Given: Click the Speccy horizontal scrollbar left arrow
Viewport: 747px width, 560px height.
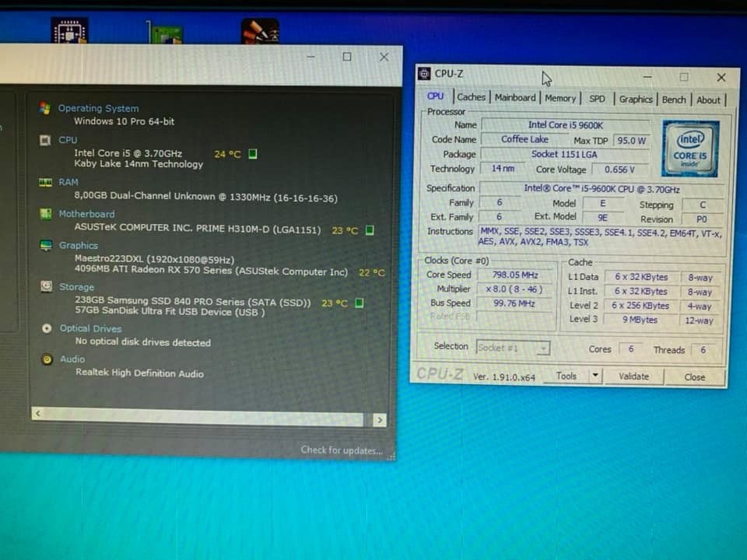Looking at the screenshot, I should [x=38, y=413].
